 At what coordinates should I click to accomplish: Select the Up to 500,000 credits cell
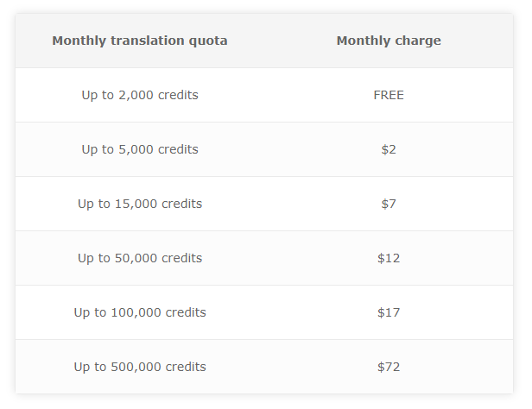pyautogui.click(x=140, y=367)
